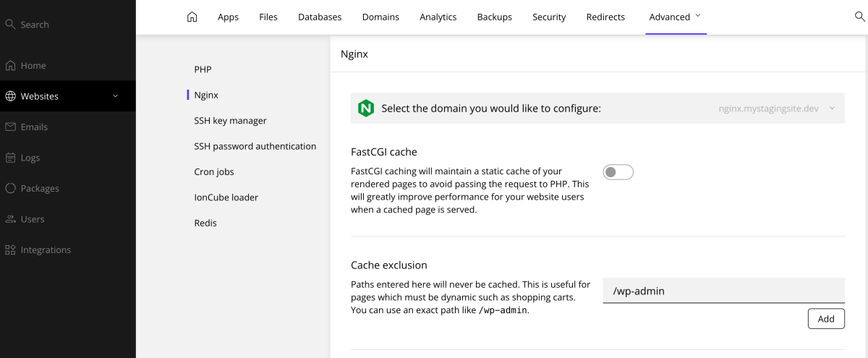The image size is (868, 358).
Task: Open Users via its sidebar icon
Action: (10, 219)
